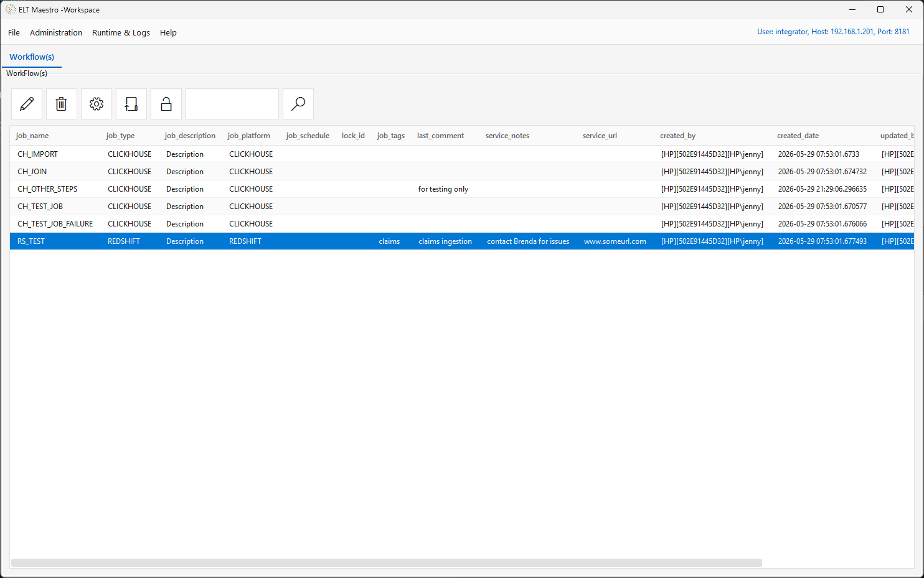Image resolution: width=924 pixels, height=578 pixels.
Task: Open the gear settings icon in toolbar
Action: pyautogui.click(x=97, y=104)
